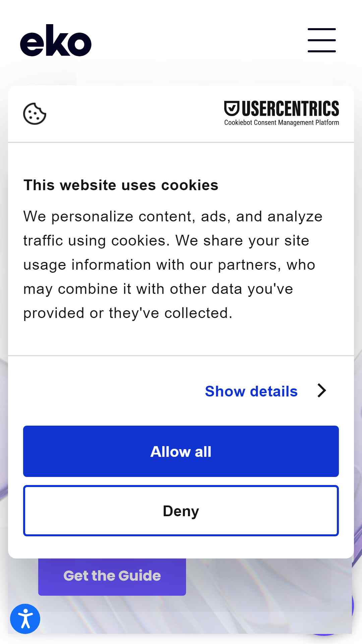
Task: Click the eko logo in the header
Action: pos(56,40)
